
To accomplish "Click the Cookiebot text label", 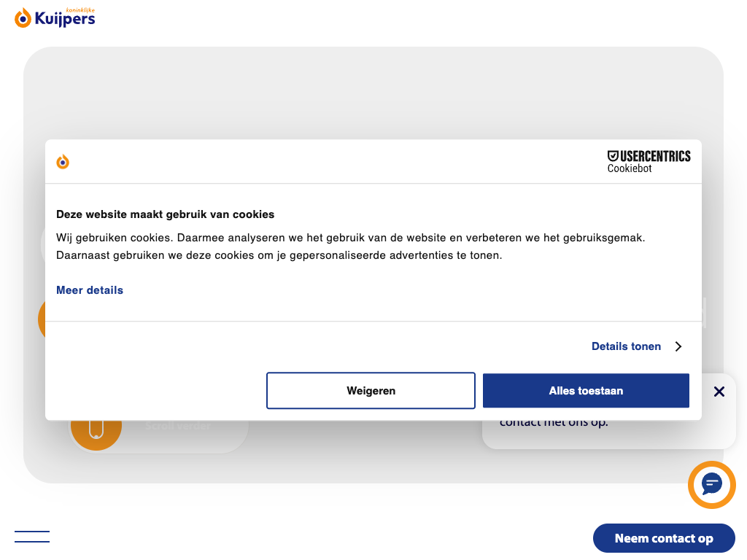I will coord(630,168).
